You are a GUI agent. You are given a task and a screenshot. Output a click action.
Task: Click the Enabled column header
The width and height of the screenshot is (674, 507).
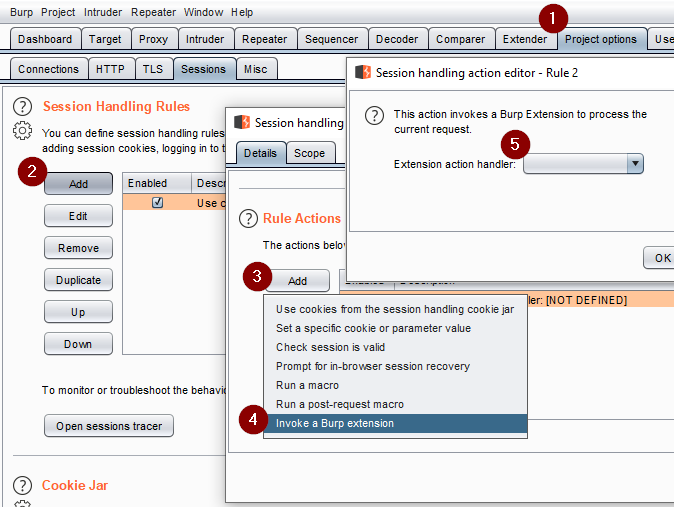point(157,183)
